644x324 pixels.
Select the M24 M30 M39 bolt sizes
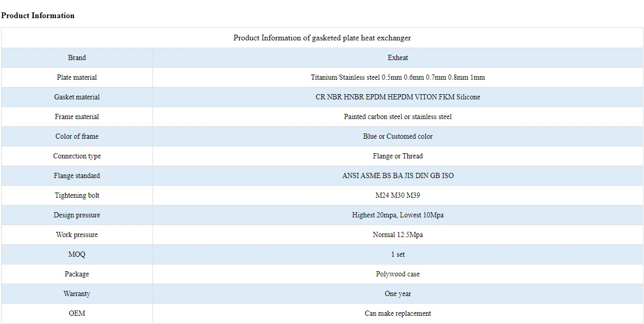tap(397, 195)
